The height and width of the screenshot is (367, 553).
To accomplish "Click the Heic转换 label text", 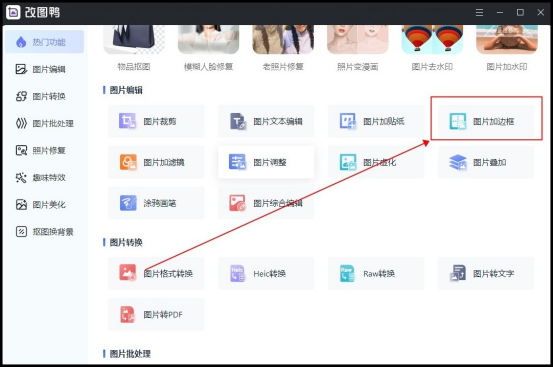I will [269, 274].
